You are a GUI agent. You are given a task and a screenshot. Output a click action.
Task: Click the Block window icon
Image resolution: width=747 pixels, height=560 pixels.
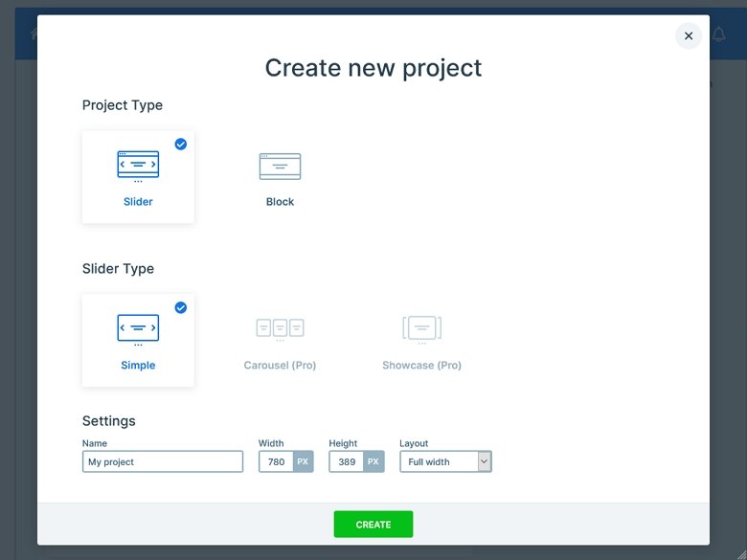click(280, 167)
